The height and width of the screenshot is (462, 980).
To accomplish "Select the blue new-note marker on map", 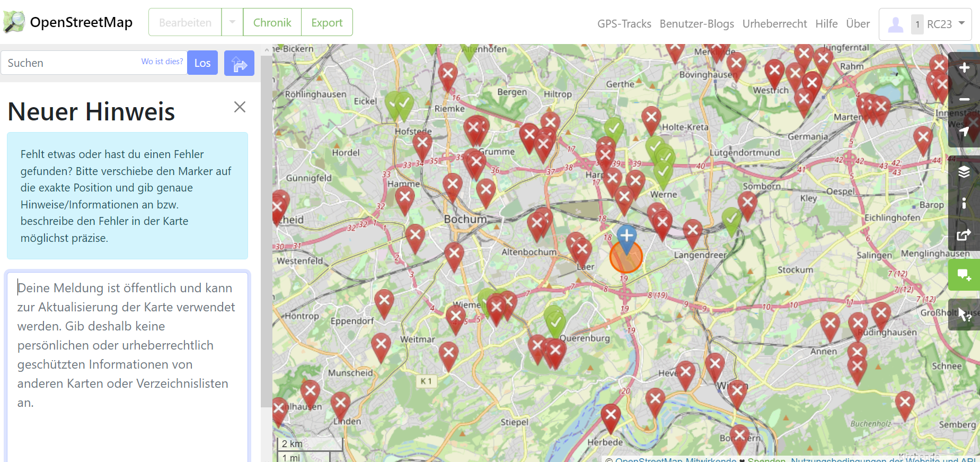I will point(626,237).
